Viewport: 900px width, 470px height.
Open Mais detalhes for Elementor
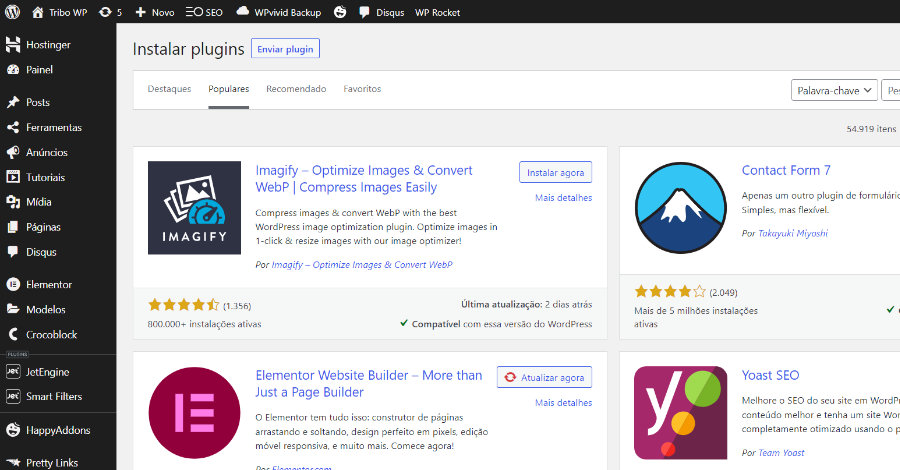pyautogui.click(x=564, y=402)
